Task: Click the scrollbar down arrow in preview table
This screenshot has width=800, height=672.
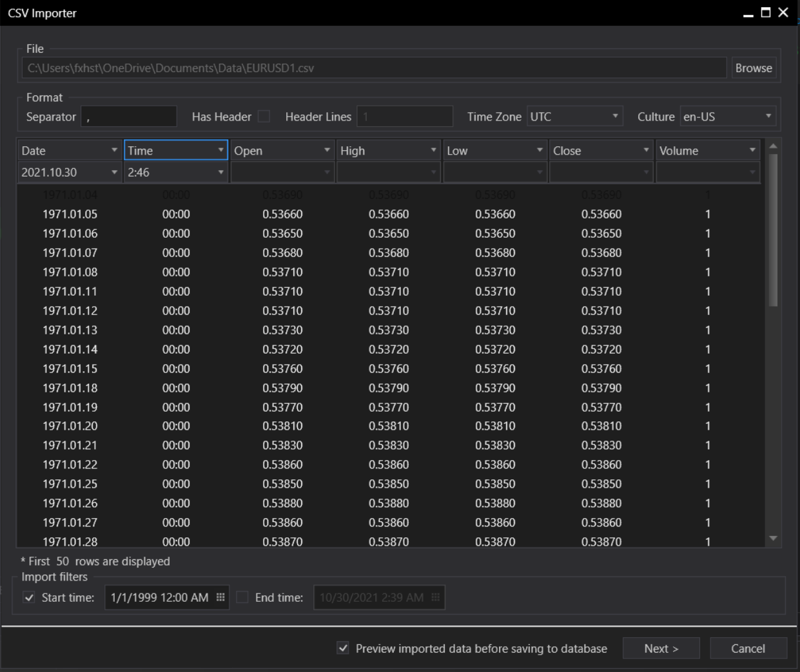Action: click(x=774, y=539)
